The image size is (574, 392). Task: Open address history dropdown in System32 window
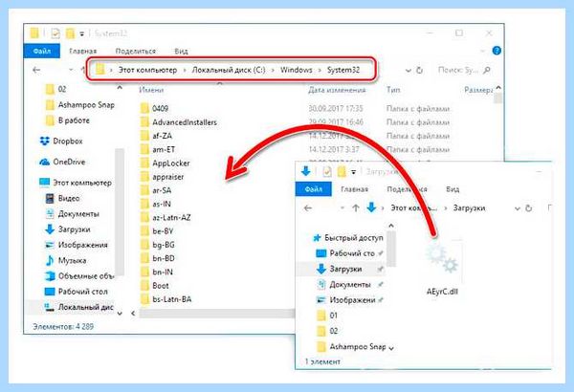(408, 71)
